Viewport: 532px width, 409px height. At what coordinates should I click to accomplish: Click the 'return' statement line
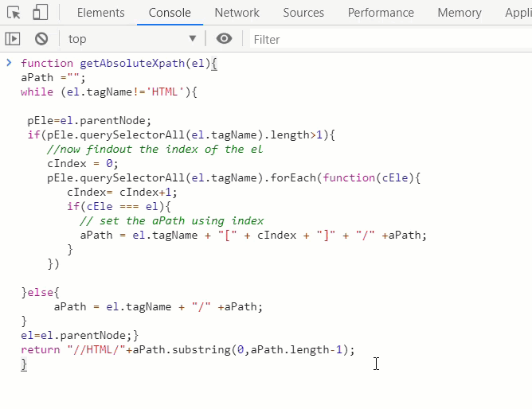click(188, 349)
